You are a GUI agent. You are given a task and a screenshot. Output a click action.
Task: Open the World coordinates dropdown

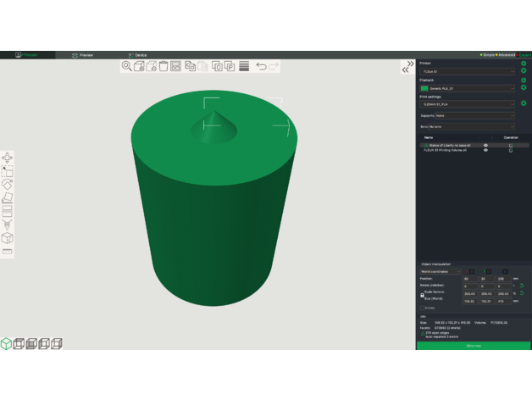click(x=441, y=271)
